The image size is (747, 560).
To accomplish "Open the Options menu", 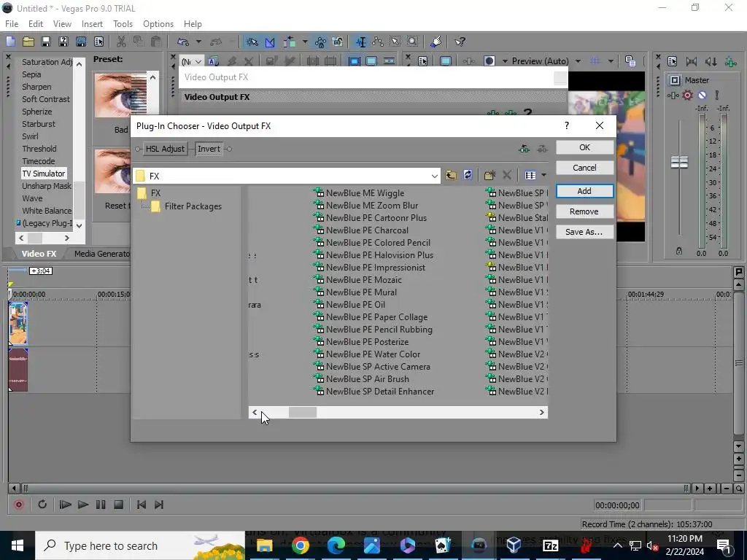I will (158, 24).
